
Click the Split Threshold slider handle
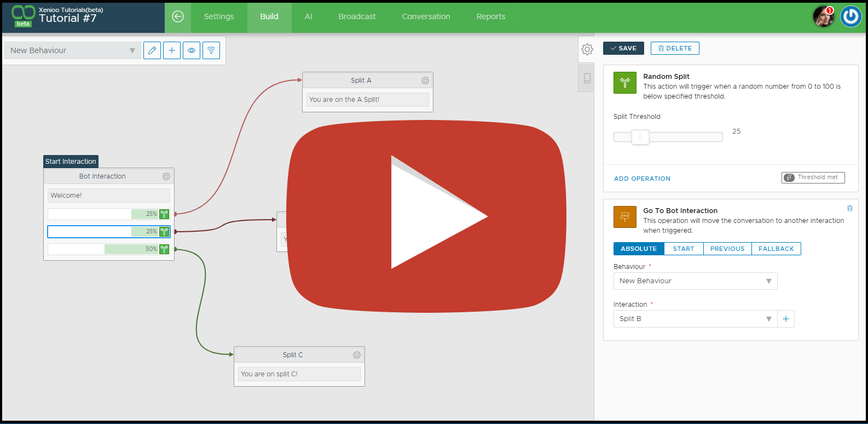click(640, 137)
